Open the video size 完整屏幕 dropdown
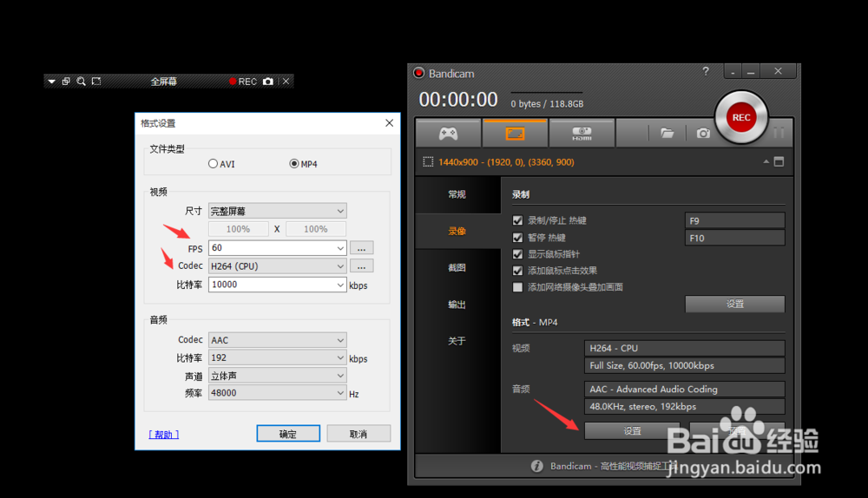 278,211
